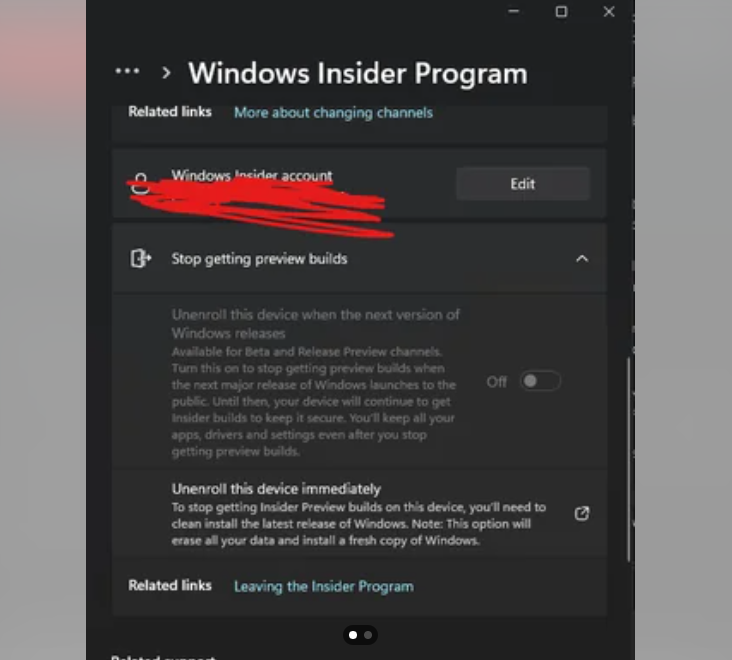Close the Settings window
Screen dimensions: 732x660
click(609, 12)
